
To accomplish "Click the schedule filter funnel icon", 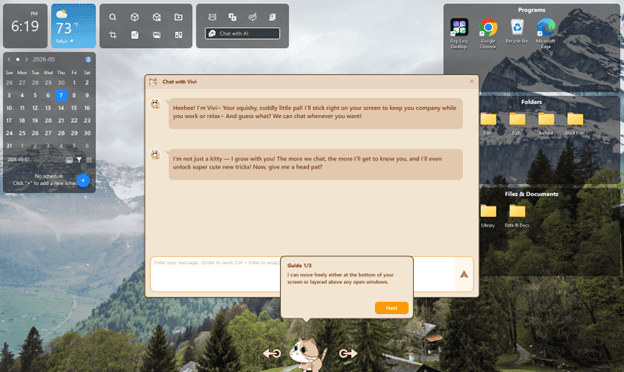I will pyautogui.click(x=79, y=160).
